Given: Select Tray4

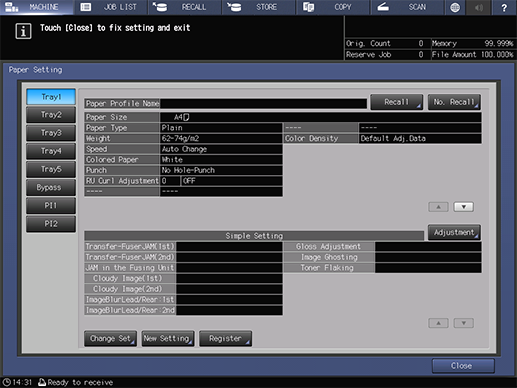Looking at the screenshot, I should [x=51, y=151].
